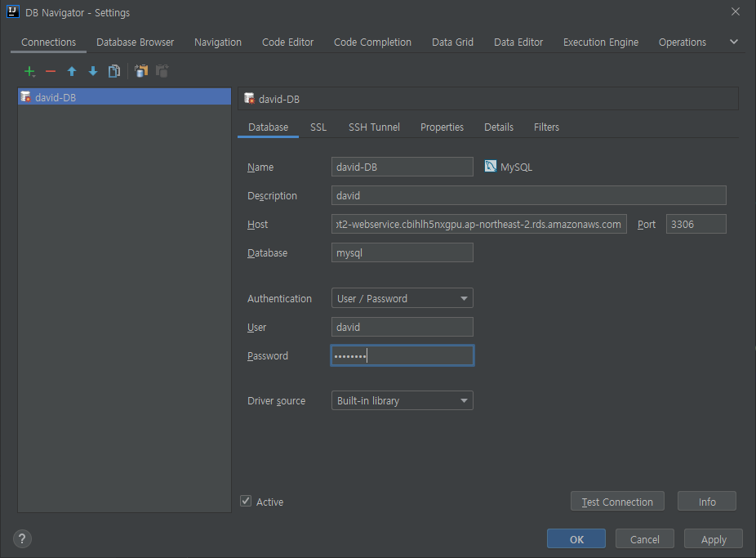Switch to Connections tab
This screenshot has height=558, width=756.
[48, 42]
